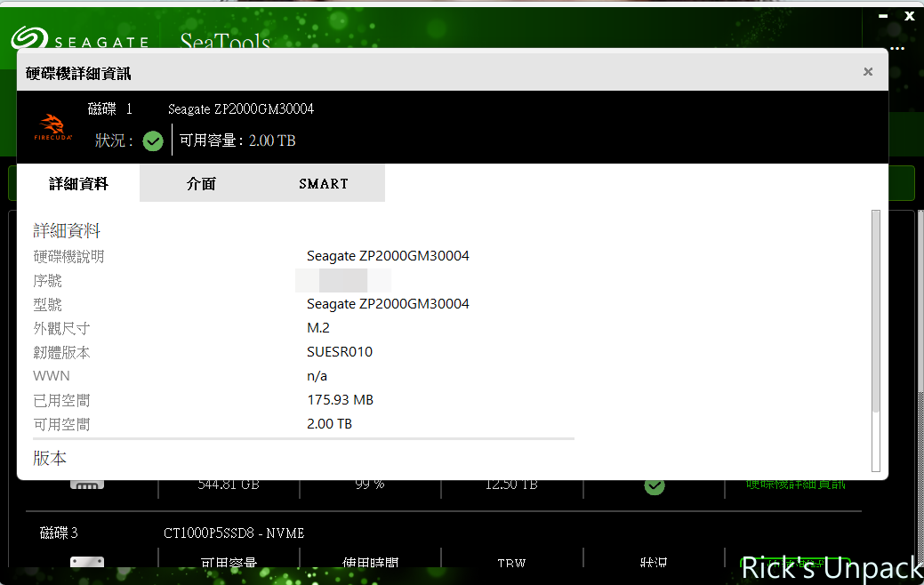Click the firmware version value SUESR010
This screenshot has width=924, height=585.
click(x=340, y=352)
